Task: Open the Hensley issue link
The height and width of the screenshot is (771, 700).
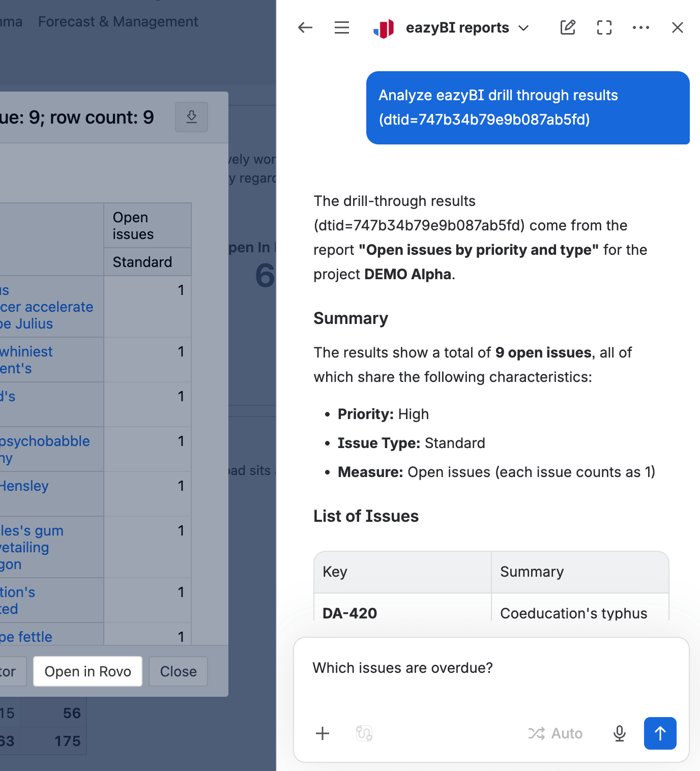Action: click(24, 486)
